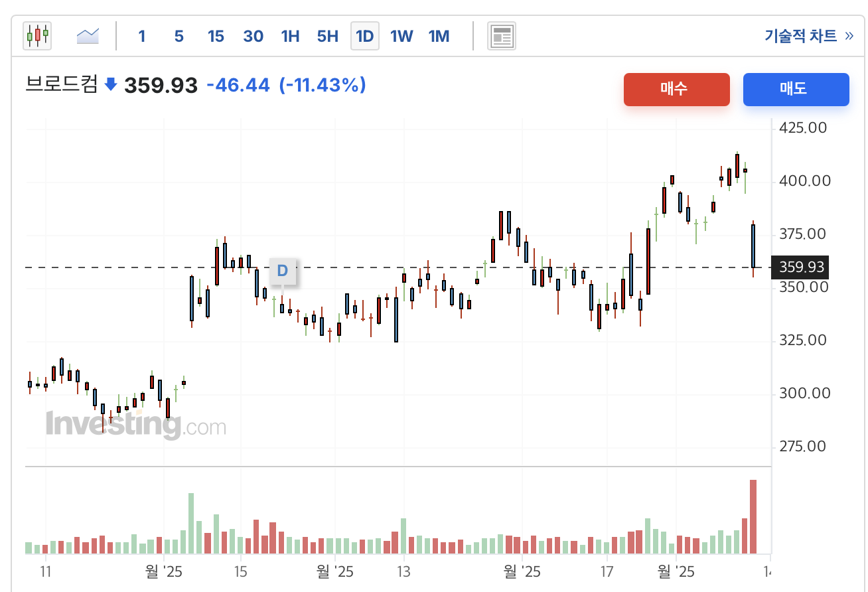Click the tallest volume bar at far right
This screenshot has width=868, height=592.
753,516
